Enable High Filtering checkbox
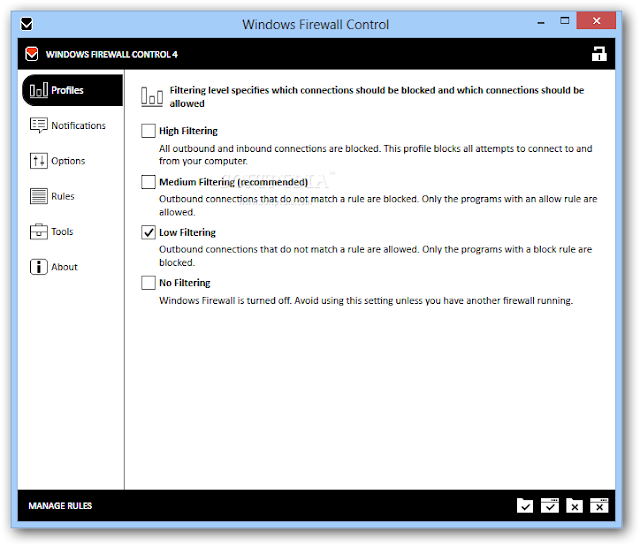 point(148,131)
